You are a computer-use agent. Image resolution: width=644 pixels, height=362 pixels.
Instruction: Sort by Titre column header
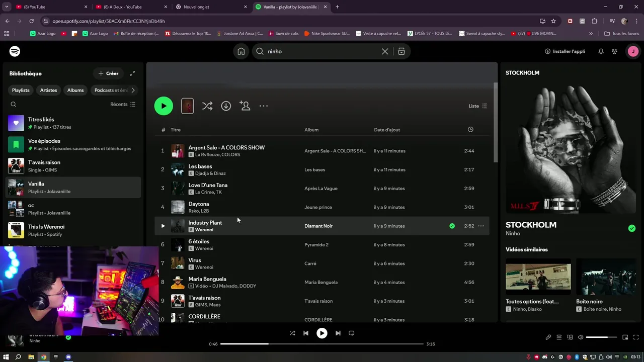(176, 130)
